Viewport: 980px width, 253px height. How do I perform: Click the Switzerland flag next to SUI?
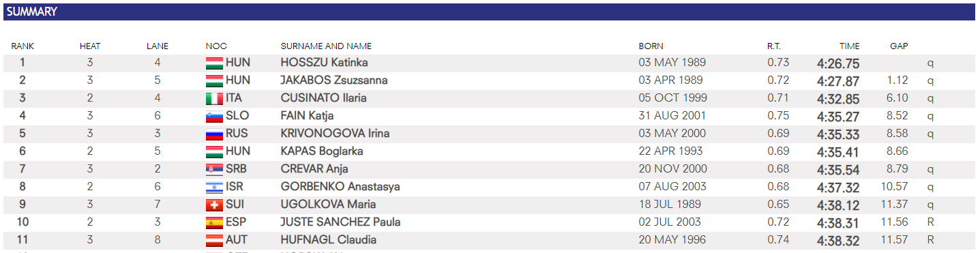tap(214, 205)
